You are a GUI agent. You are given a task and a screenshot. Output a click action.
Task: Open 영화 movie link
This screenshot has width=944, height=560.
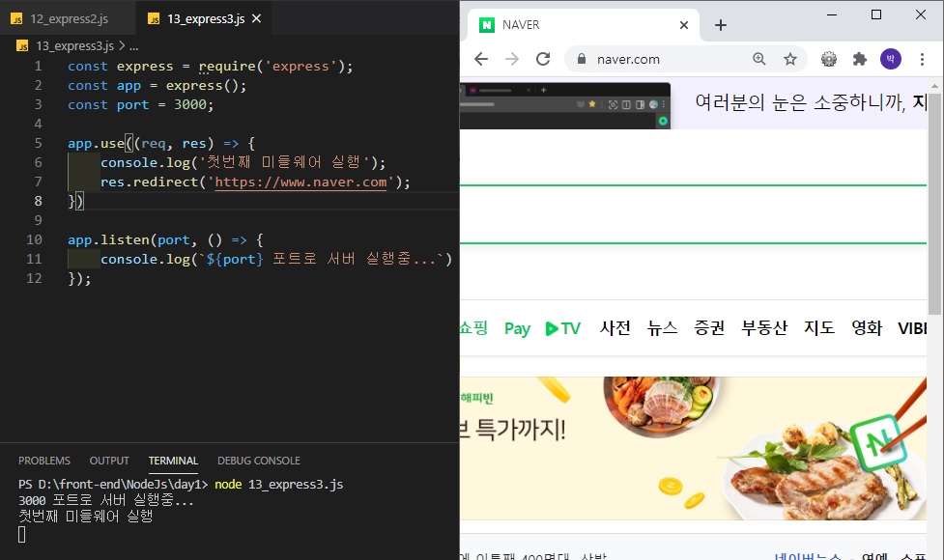click(867, 328)
